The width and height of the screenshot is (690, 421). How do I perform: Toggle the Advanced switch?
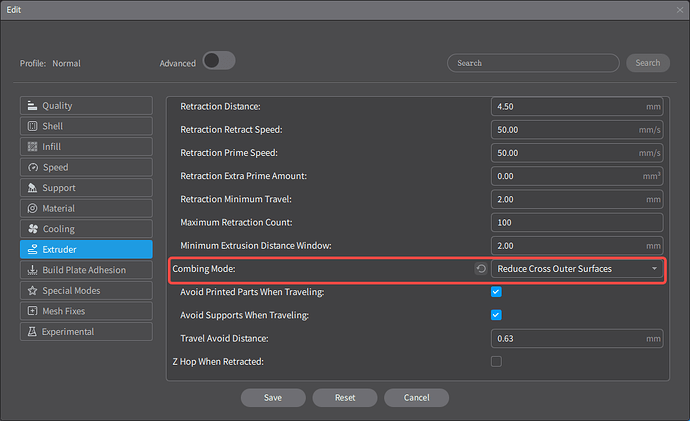tap(218, 62)
